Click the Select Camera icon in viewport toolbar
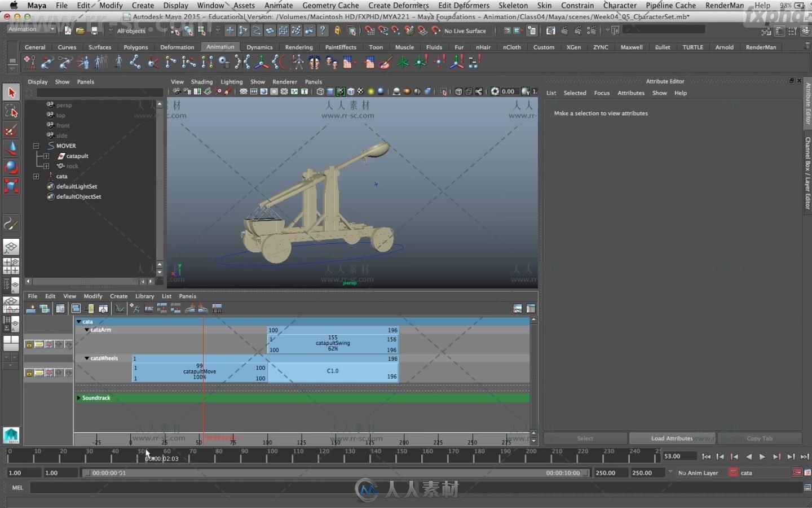This screenshot has width=812, height=508. pos(177,91)
